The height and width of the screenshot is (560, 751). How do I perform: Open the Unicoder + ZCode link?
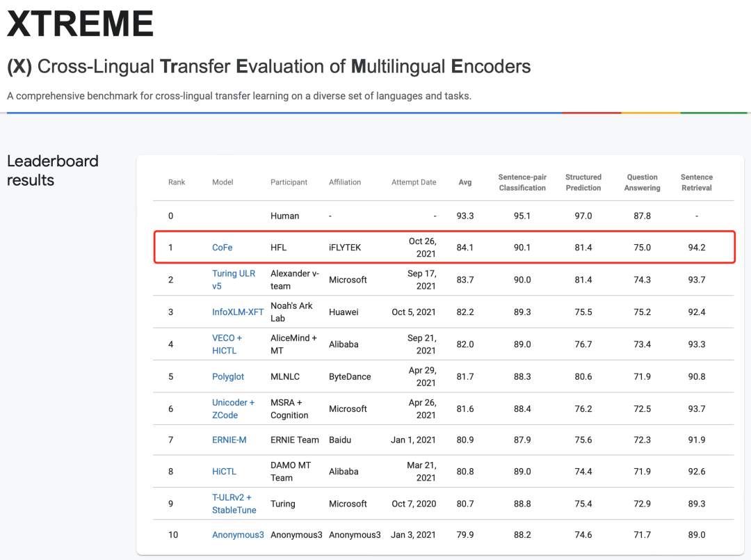pyautogui.click(x=234, y=409)
